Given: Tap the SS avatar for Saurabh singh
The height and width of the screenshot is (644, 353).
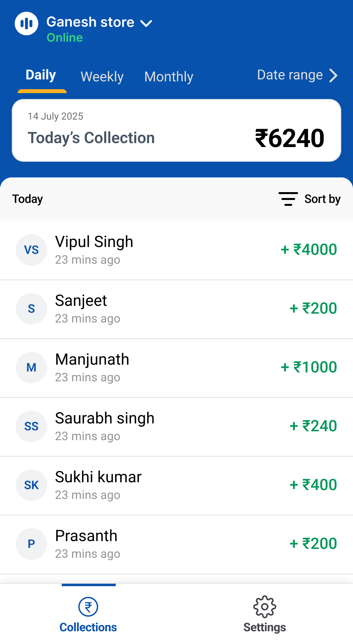Looking at the screenshot, I should 31,426.
